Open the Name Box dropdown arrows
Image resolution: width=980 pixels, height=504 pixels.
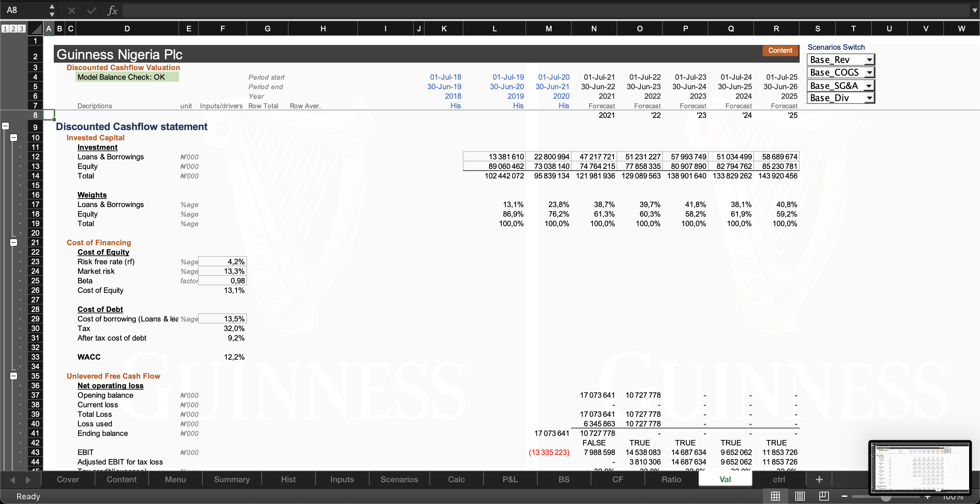point(52,10)
